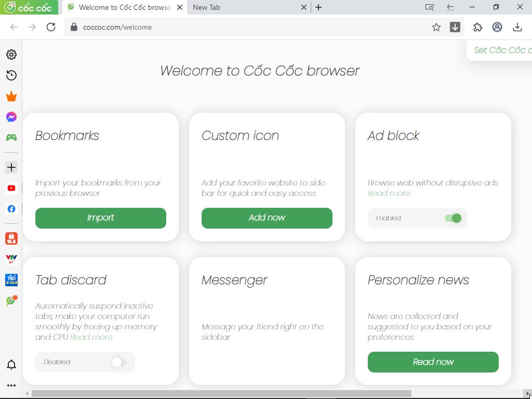Click the Cốc Cốc logo button
The height and width of the screenshot is (399, 532).
[29, 7]
